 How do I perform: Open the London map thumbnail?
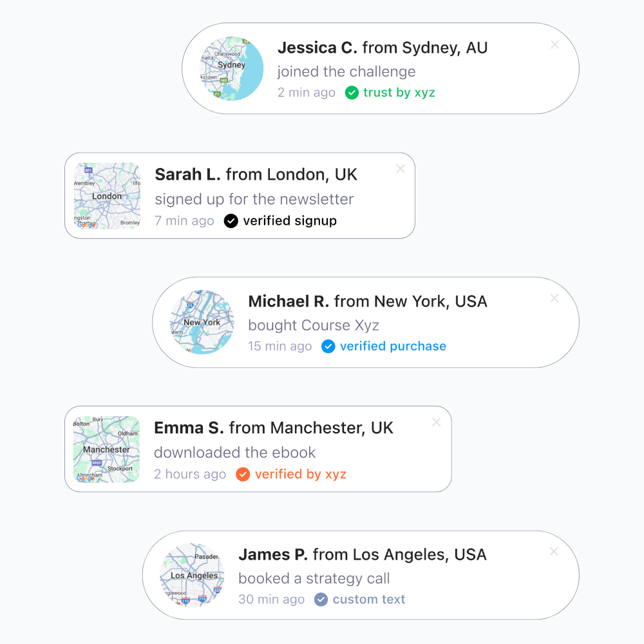(107, 196)
